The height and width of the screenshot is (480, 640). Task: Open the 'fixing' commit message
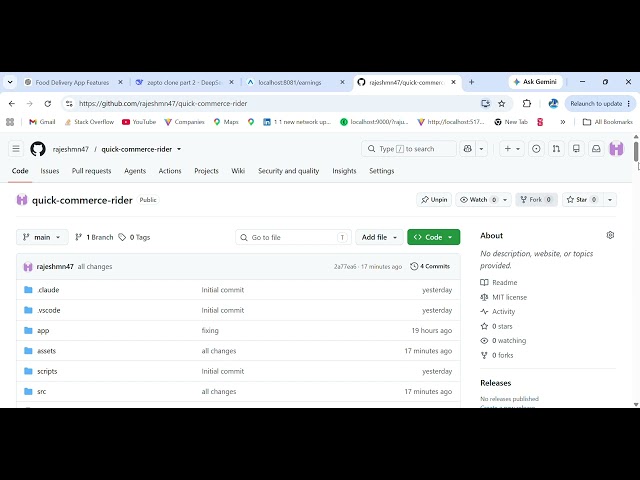click(x=210, y=331)
